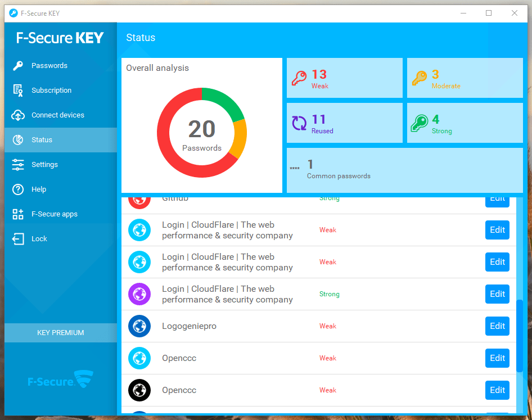Click the F-Secure KEY title bar icon
Screen dimensions: 532x420
click(13, 13)
